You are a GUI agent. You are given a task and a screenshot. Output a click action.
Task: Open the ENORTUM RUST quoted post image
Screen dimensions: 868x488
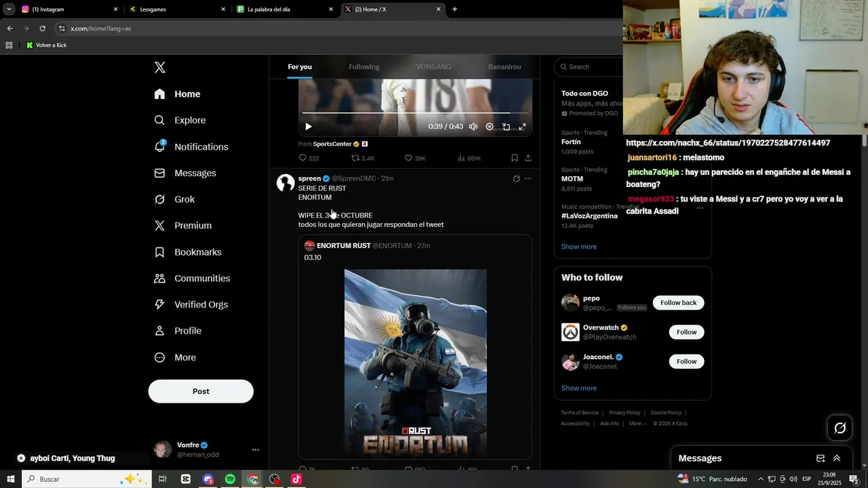point(415,363)
